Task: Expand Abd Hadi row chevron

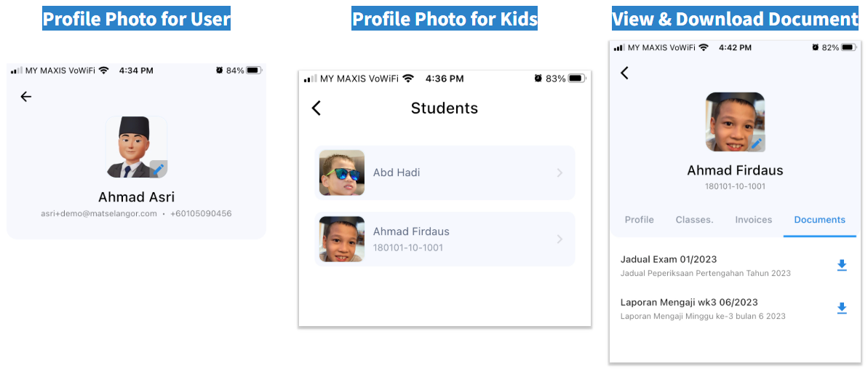Action: (560, 173)
